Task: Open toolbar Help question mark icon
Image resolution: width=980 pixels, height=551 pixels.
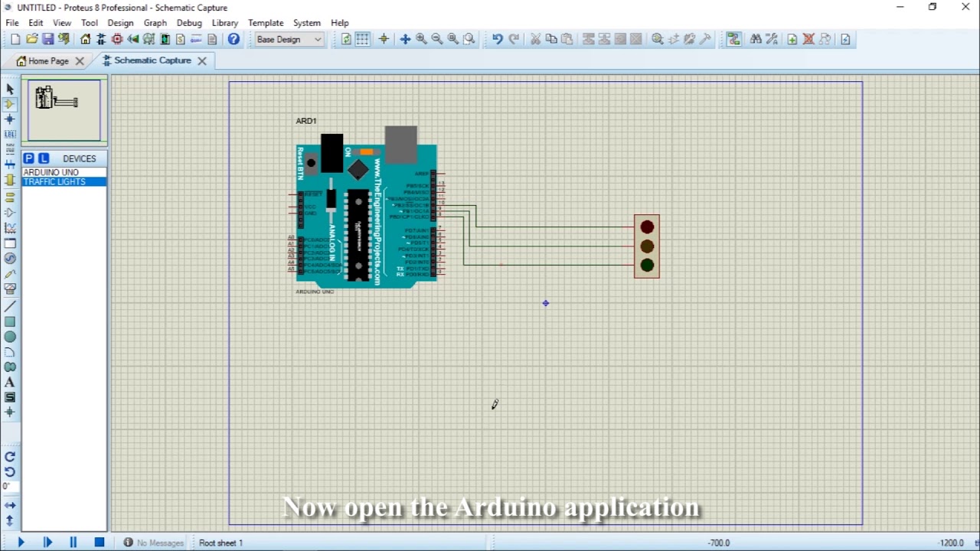Action: (x=234, y=39)
